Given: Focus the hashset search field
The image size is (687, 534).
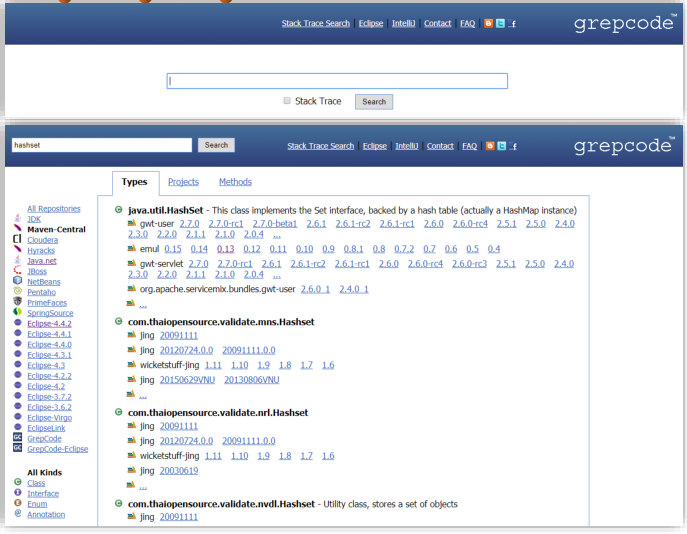Looking at the screenshot, I should click(102, 145).
